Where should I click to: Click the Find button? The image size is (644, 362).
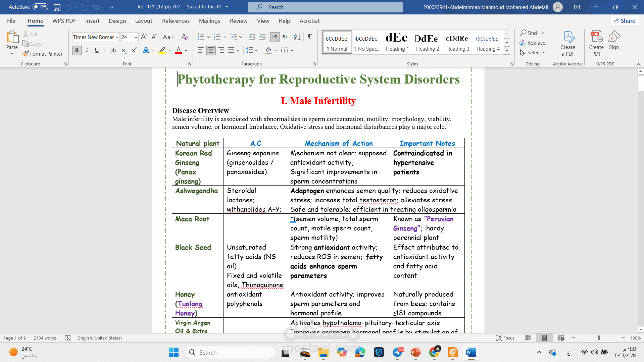[x=529, y=33]
